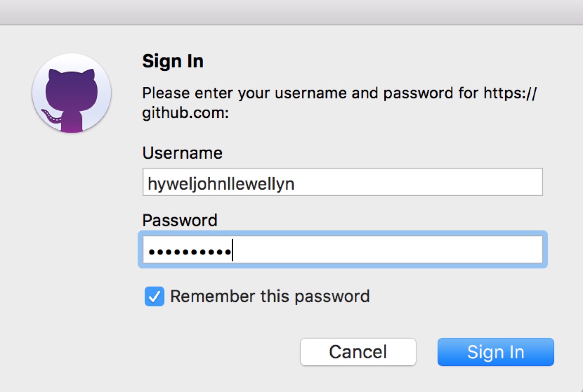Focus the Username input field

342,183
